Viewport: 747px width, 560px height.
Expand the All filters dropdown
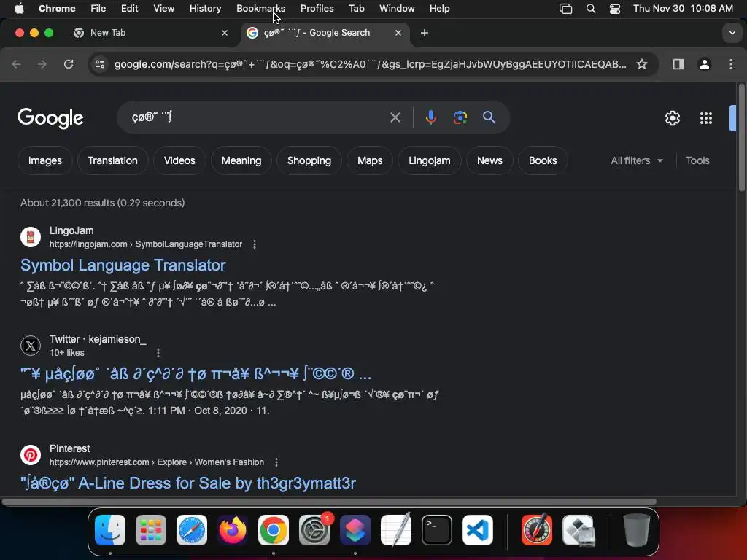pos(636,160)
